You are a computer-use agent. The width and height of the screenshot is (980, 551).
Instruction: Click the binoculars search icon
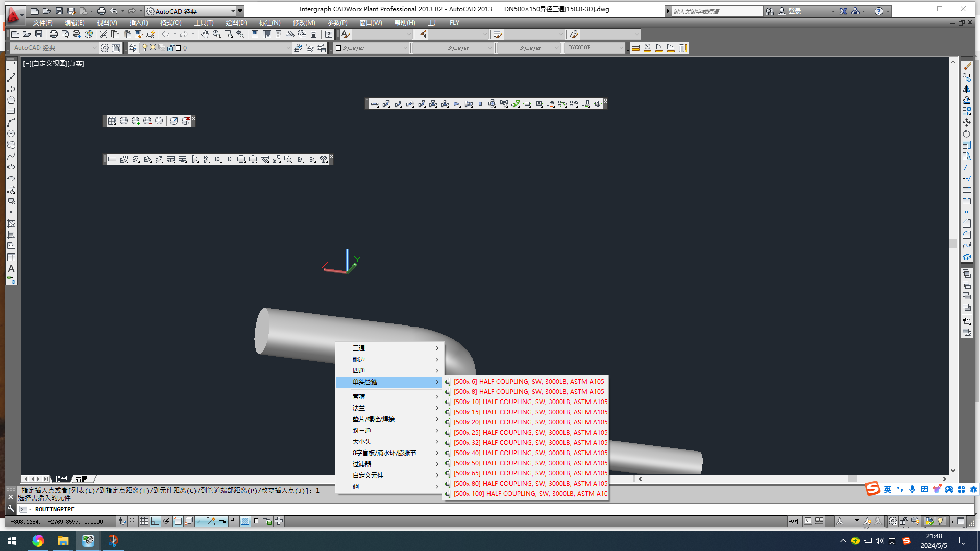tap(770, 11)
